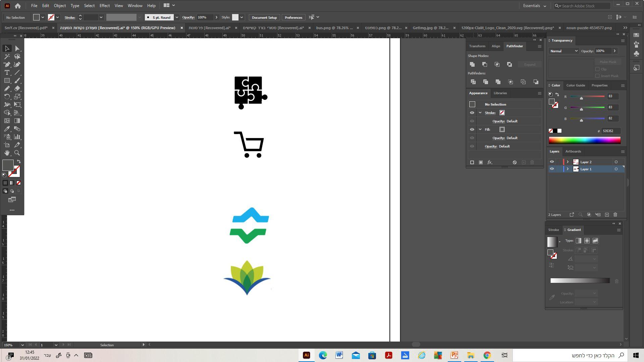Select the Type tool
The image size is (644, 362).
[x=7, y=73]
